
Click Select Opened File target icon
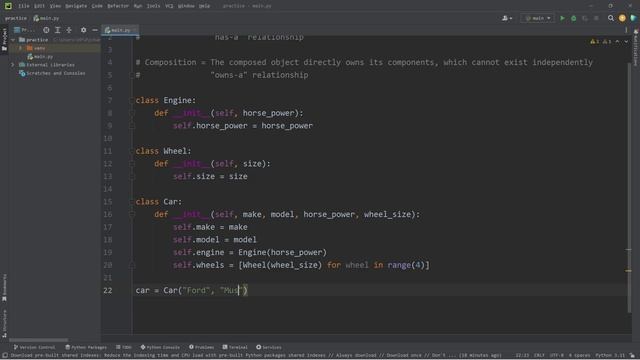point(46,30)
